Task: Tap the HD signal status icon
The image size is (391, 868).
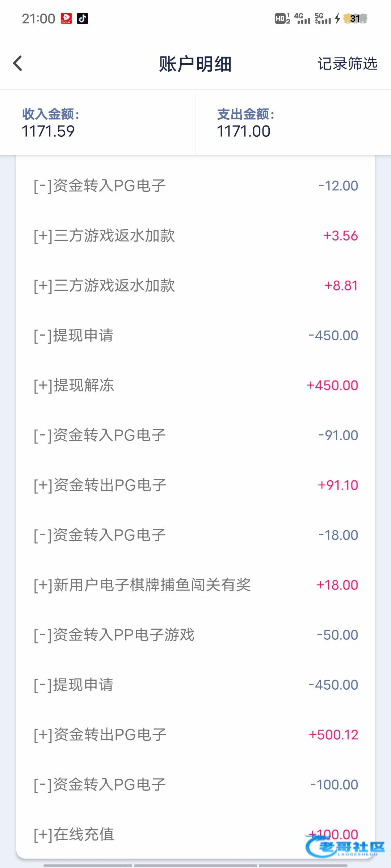Action: 282,18
